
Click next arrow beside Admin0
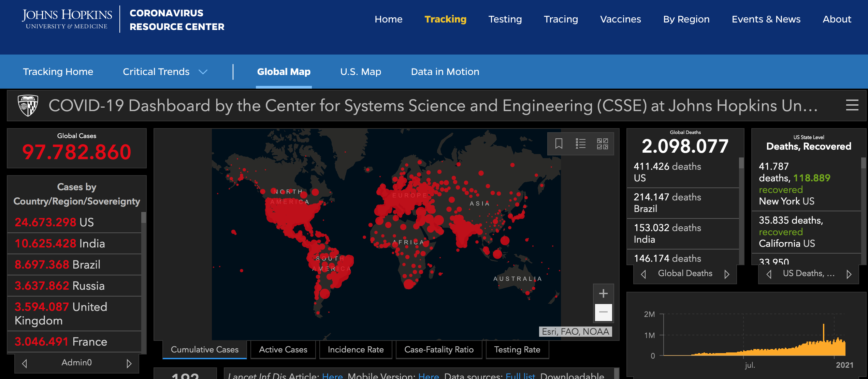129,363
